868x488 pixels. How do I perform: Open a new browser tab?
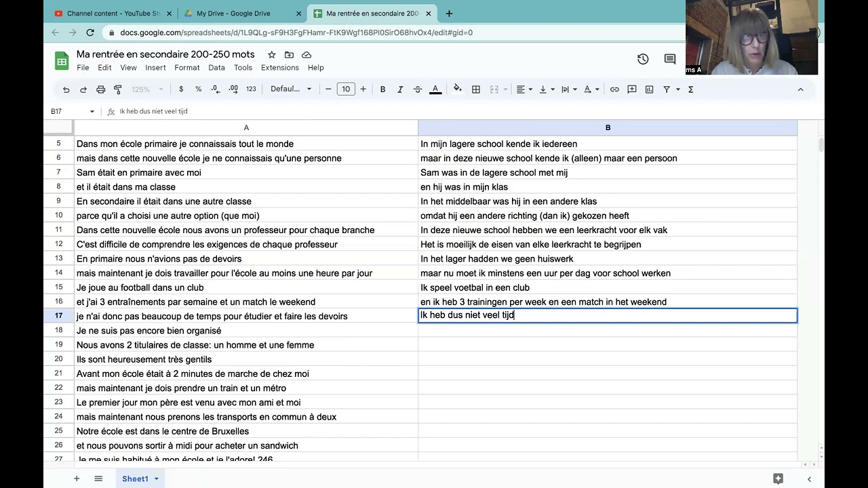pyautogui.click(x=449, y=14)
